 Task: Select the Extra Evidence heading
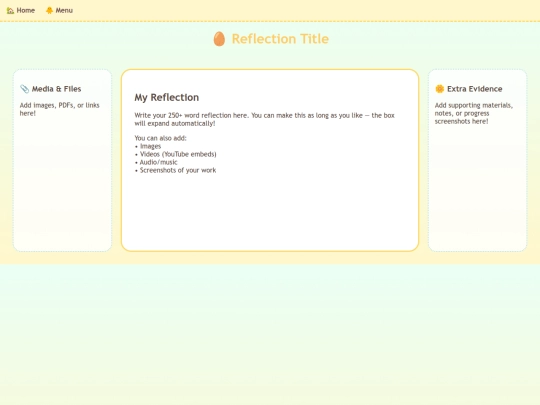click(x=475, y=89)
